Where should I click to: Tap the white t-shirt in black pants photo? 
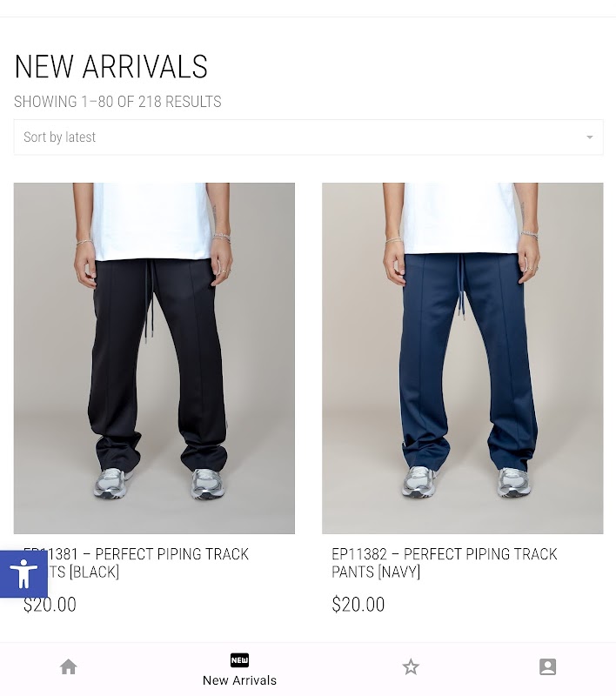click(x=151, y=221)
